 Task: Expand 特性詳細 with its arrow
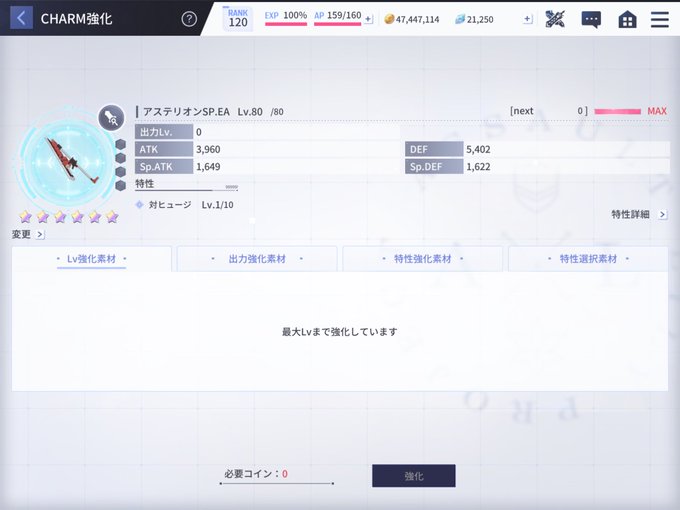click(x=663, y=214)
